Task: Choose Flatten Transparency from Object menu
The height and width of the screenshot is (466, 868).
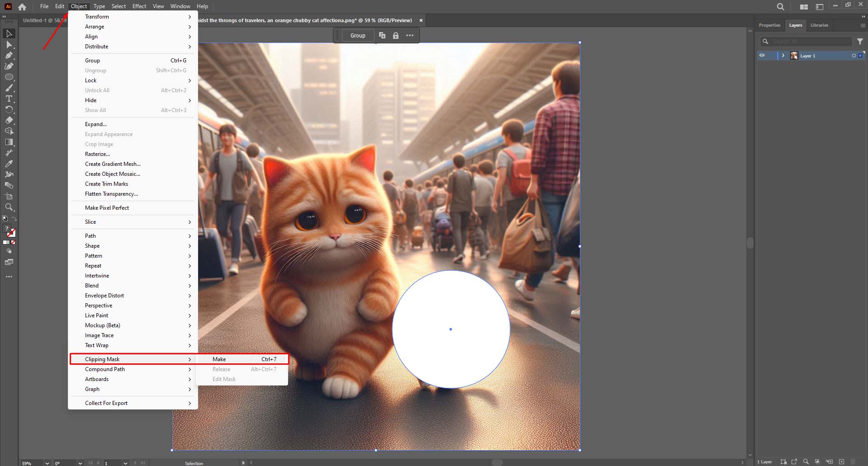Action: coord(111,194)
